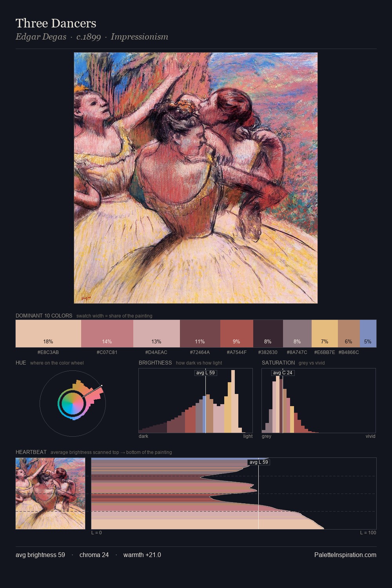Select the hex label #A7544F

237,352
